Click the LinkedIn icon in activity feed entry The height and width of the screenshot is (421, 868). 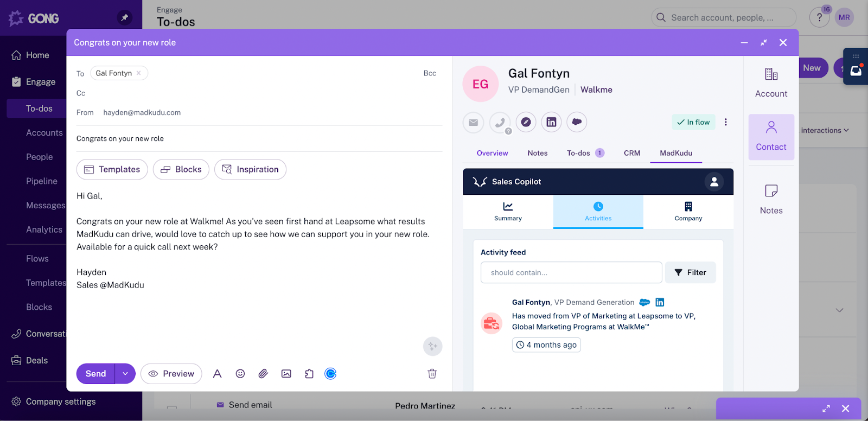pyautogui.click(x=660, y=302)
